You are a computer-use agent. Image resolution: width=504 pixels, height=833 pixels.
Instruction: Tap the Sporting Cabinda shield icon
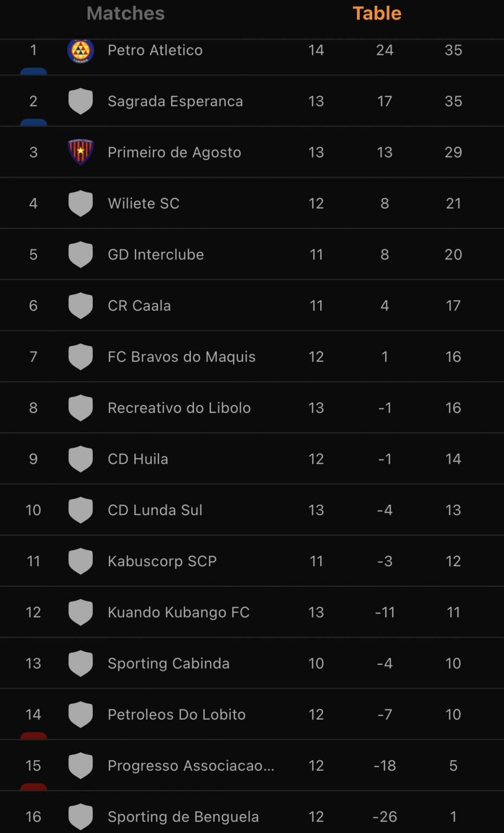pos(80,663)
